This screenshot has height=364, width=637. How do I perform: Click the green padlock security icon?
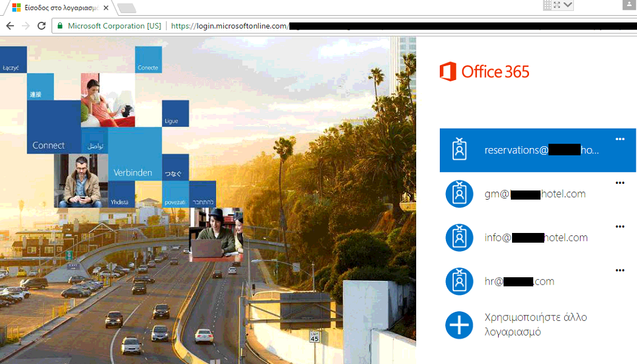tap(59, 25)
